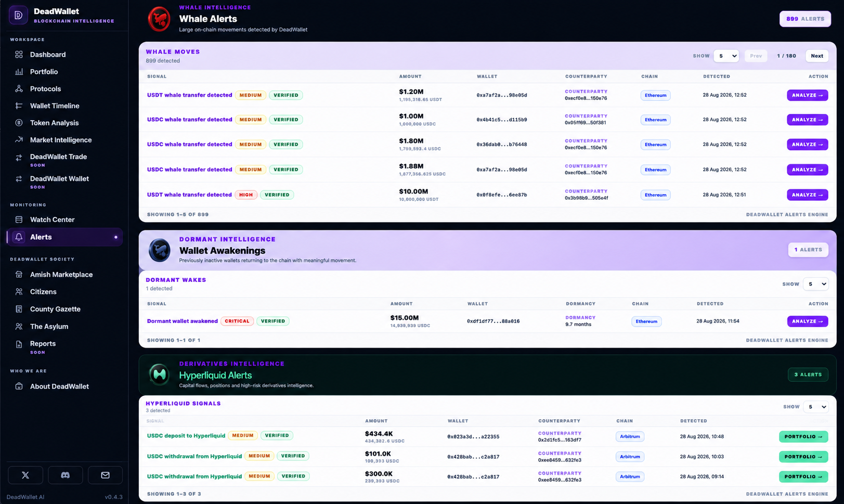Click the Citizens people icon

click(x=19, y=292)
